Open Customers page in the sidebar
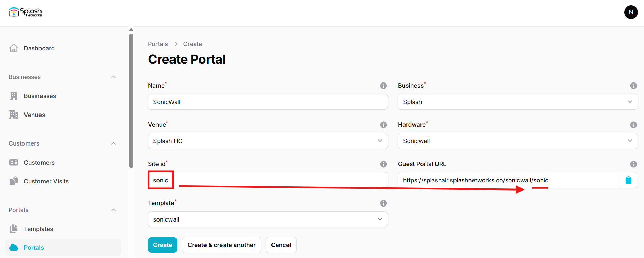The width and height of the screenshot is (644, 258). [63, 162]
